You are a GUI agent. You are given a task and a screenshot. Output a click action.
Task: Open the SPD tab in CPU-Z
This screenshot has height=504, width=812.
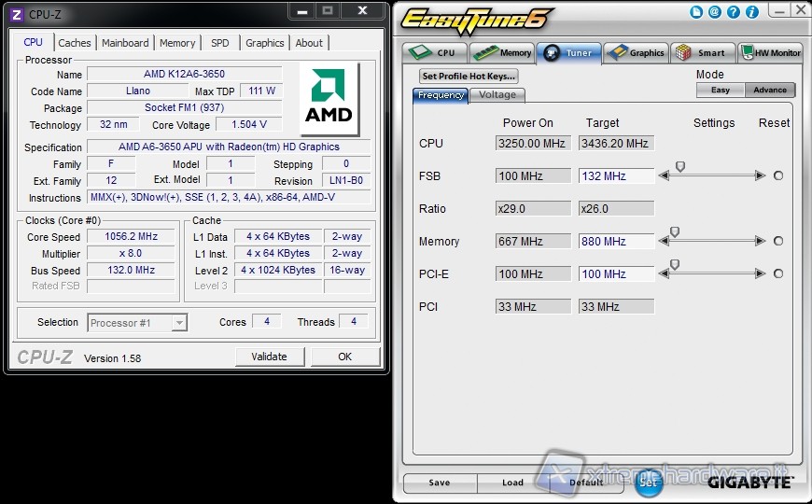pos(219,43)
